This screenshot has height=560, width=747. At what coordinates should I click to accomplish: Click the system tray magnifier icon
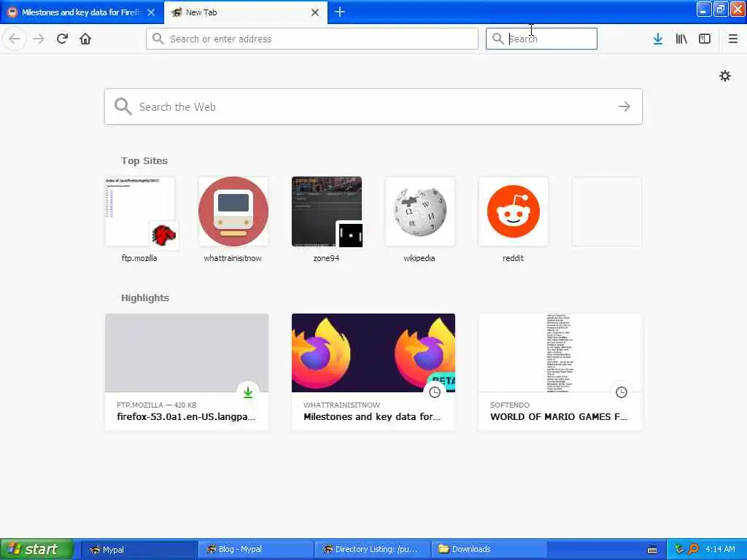[x=693, y=549]
